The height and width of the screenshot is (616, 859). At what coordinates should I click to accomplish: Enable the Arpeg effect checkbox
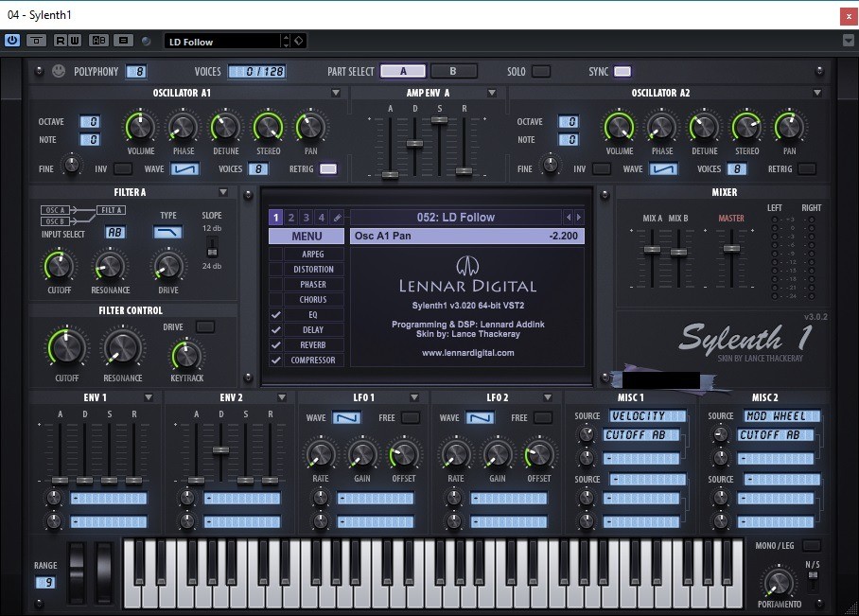[275, 254]
